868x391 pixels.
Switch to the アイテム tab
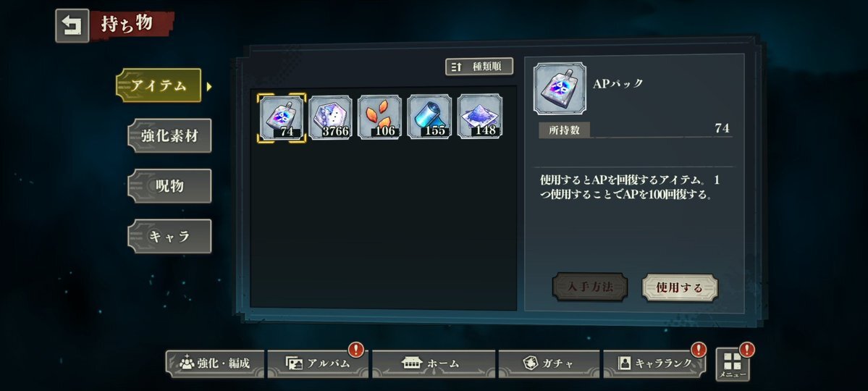159,85
